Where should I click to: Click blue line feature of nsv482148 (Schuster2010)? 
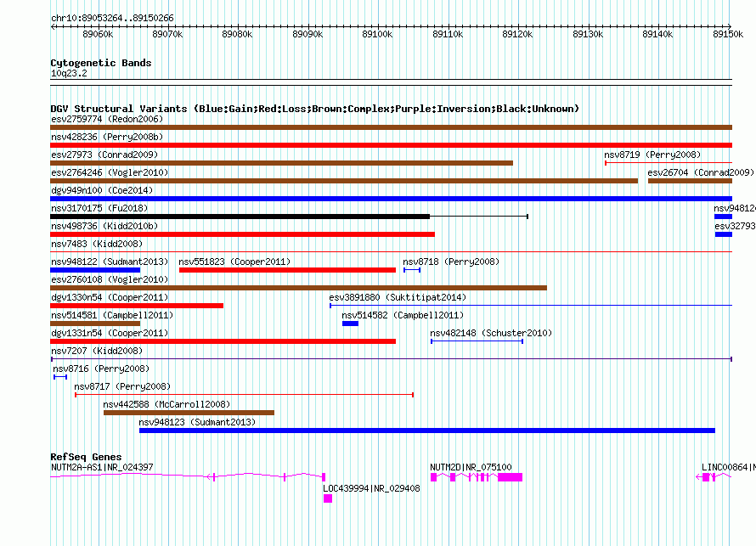pyautogui.click(x=477, y=341)
